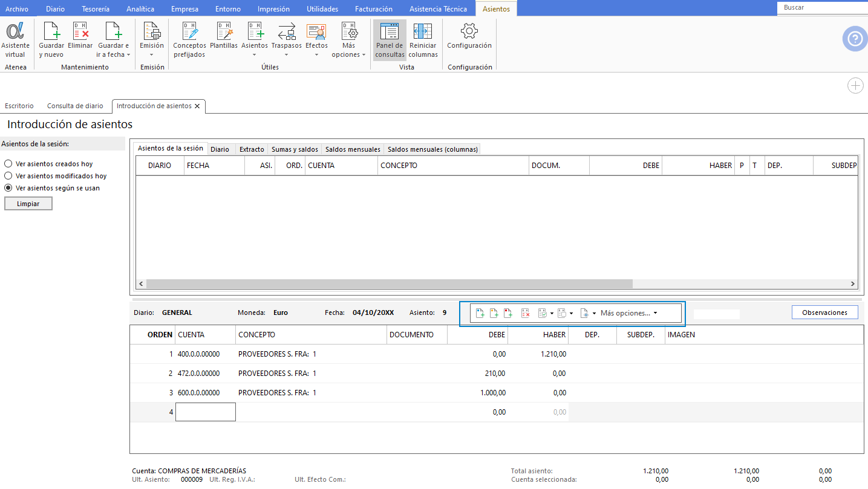Screen dimensions: 868x489
Task: Click the HABER value 1.210,00 in row 1
Action: [553, 354]
